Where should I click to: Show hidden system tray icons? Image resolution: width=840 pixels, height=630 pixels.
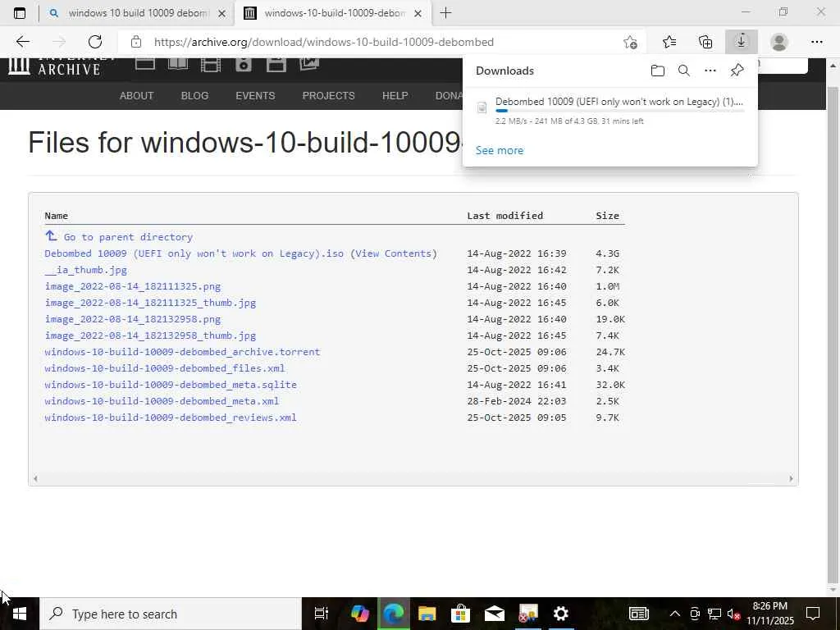pos(675,614)
